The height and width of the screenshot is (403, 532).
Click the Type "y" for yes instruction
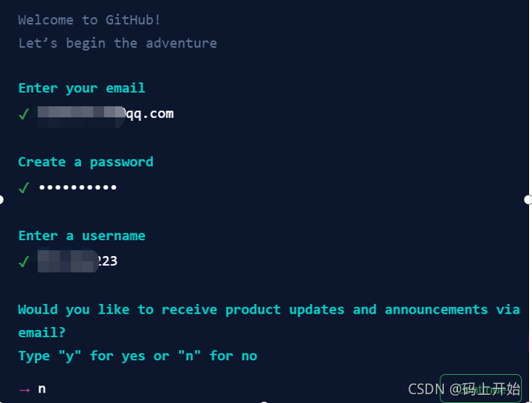[x=137, y=356]
